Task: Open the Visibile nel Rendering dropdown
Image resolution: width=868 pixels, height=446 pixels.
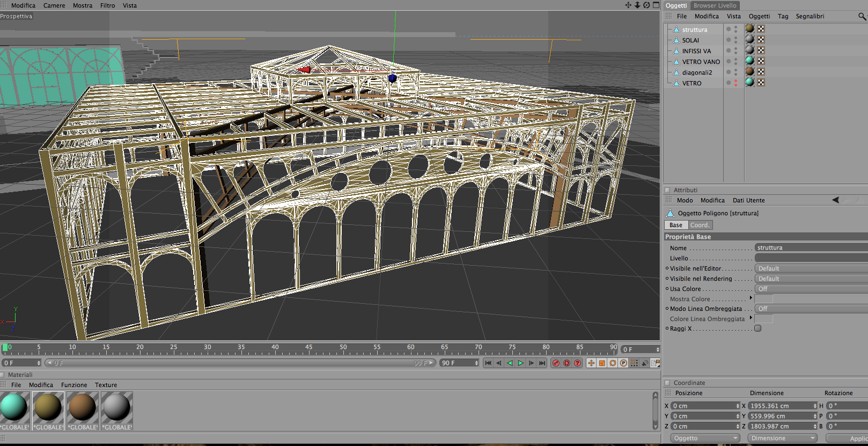Action: (811, 279)
